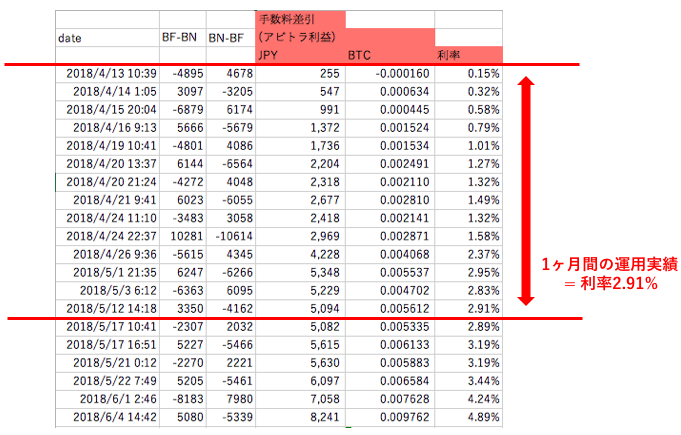
Task: Click BN-BF value -10614
Action: click(x=231, y=236)
